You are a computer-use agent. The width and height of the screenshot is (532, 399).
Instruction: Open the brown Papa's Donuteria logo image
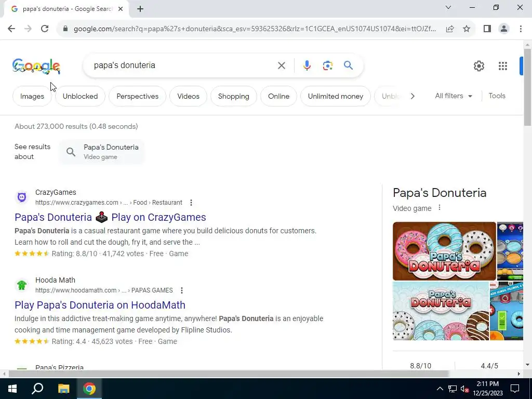click(x=444, y=251)
